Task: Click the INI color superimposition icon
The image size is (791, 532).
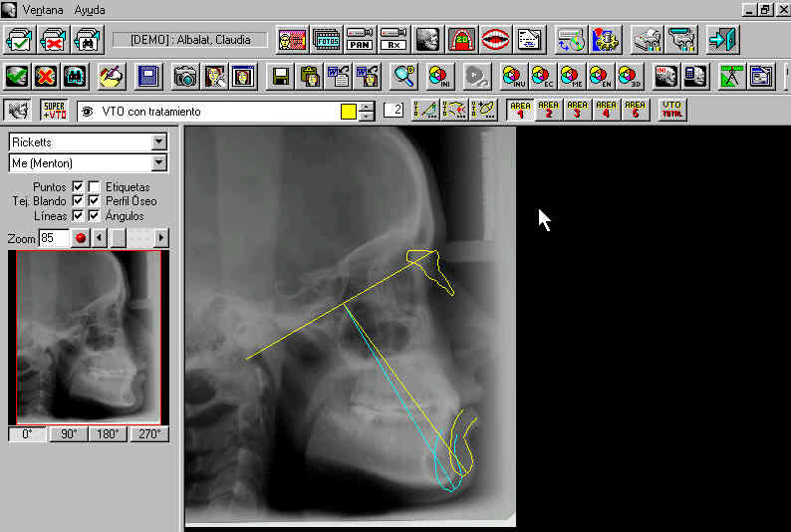Action: (x=439, y=76)
